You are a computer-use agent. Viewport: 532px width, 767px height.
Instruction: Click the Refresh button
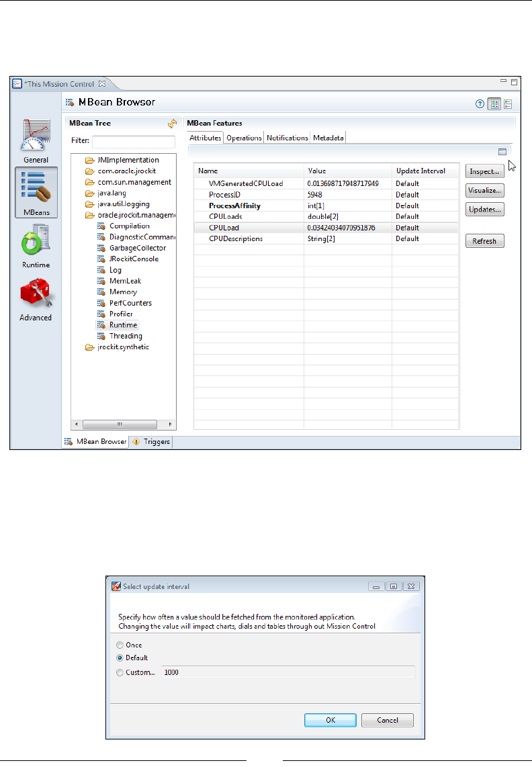(484, 241)
